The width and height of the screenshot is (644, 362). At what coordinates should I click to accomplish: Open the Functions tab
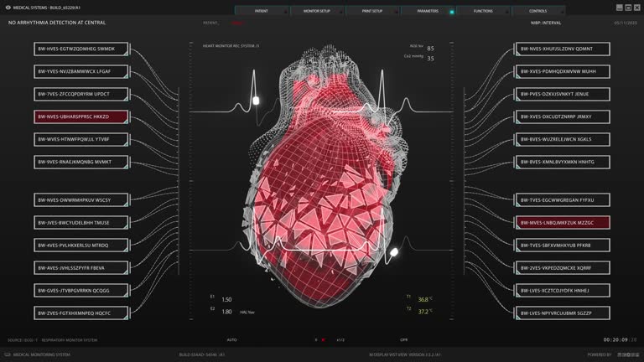pyautogui.click(x=483, y=11)
